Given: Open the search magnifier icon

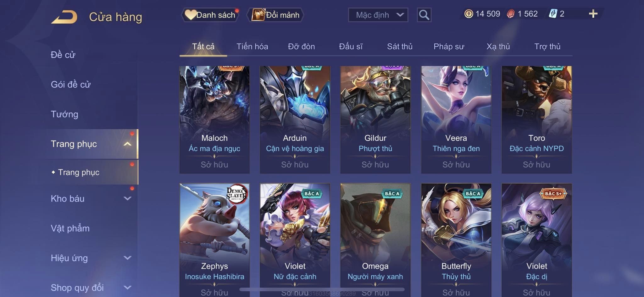Looking at the screenshot, I should pos(424,15).
